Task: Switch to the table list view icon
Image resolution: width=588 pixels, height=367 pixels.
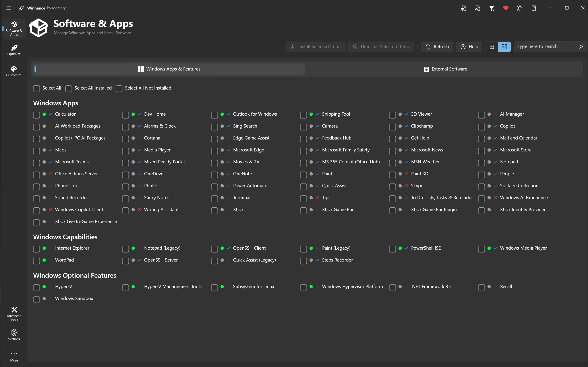Action: [492, 47]
